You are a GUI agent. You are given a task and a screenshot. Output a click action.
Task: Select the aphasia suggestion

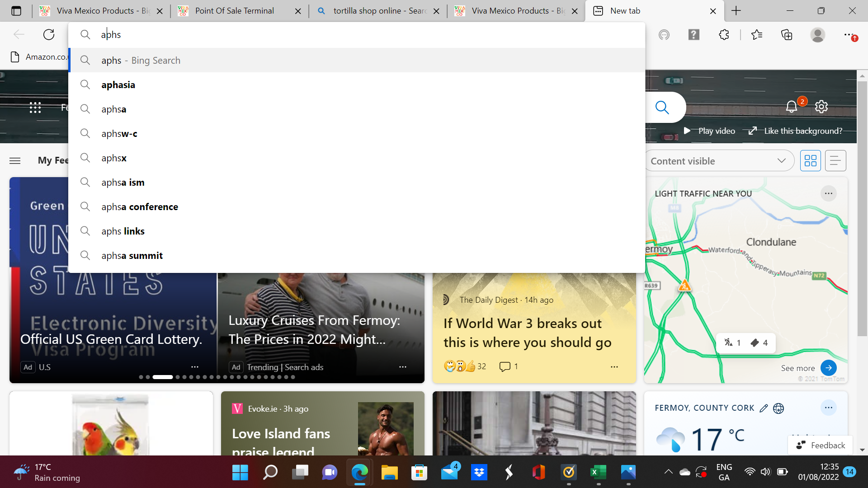click(x=357, y=84)
